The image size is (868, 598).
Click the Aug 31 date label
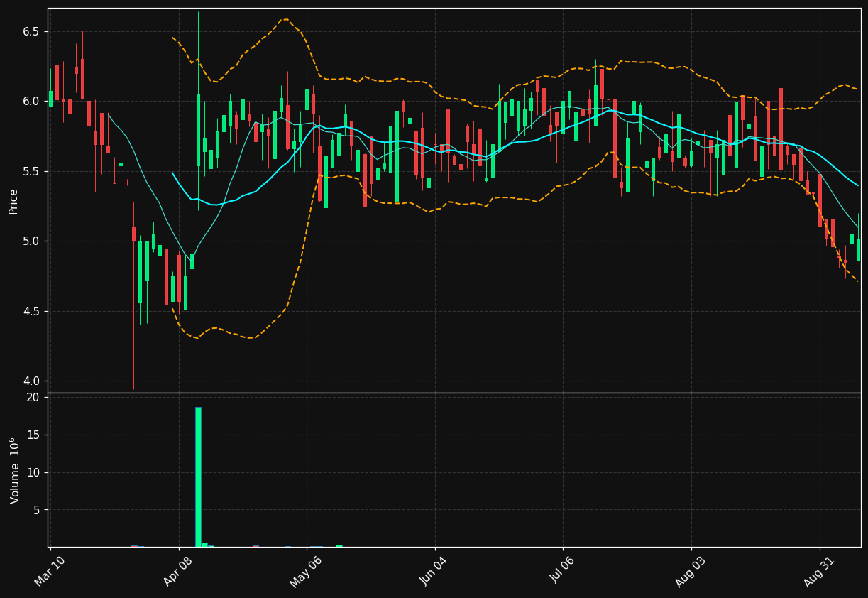click(820, 572)
